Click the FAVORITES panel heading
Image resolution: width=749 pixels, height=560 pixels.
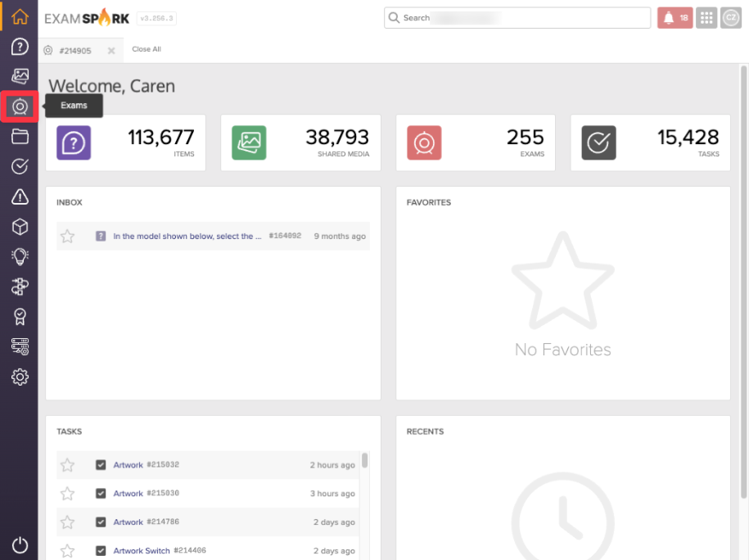(x=429, y=202)
